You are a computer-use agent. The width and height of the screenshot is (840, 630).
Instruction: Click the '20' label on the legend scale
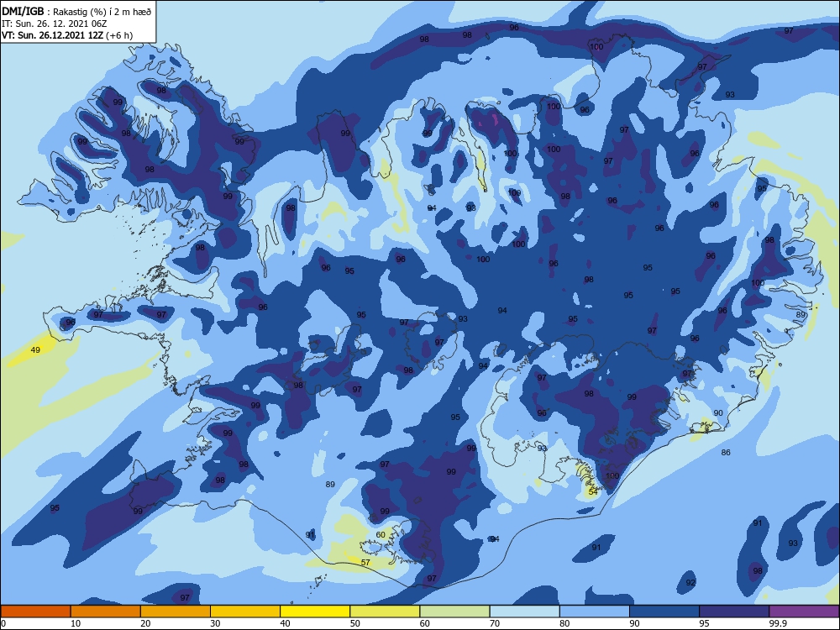coord(145,623)
